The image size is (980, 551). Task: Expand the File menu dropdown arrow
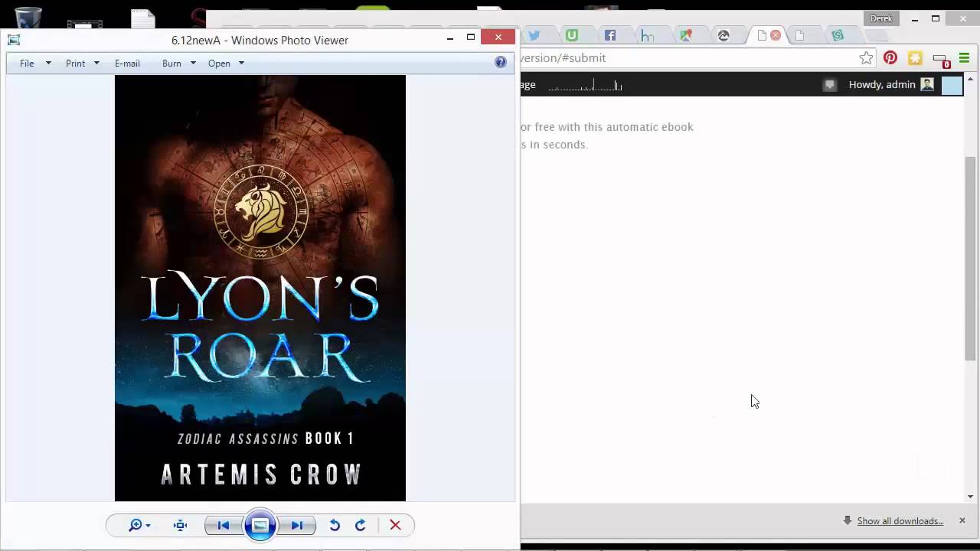[x=48, y=64]
